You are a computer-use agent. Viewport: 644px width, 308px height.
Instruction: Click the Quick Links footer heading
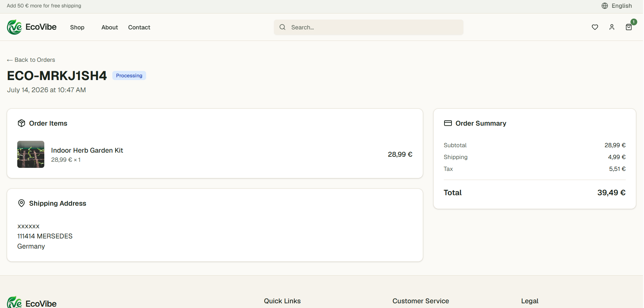tap(282, 301)
